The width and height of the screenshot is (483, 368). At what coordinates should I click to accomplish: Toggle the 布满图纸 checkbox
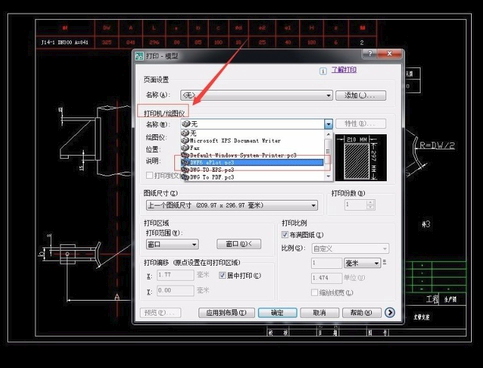click(285, 235)
